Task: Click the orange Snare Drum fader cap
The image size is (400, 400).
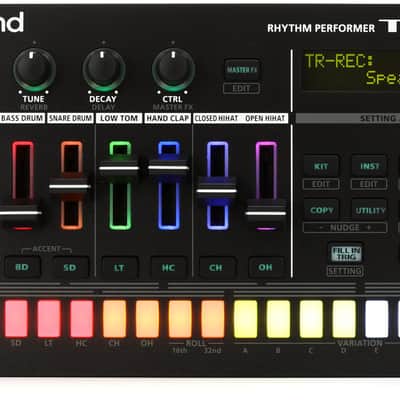Action: [x=70, y=186]
